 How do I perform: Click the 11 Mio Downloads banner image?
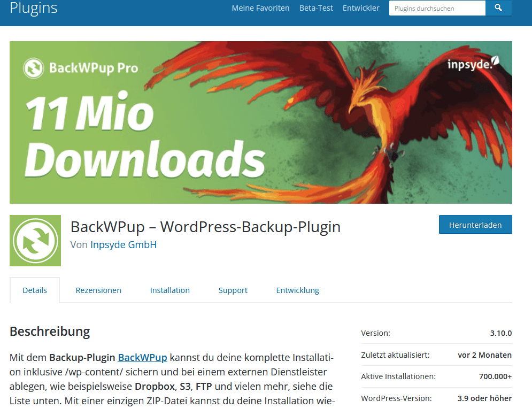[261, 122]
